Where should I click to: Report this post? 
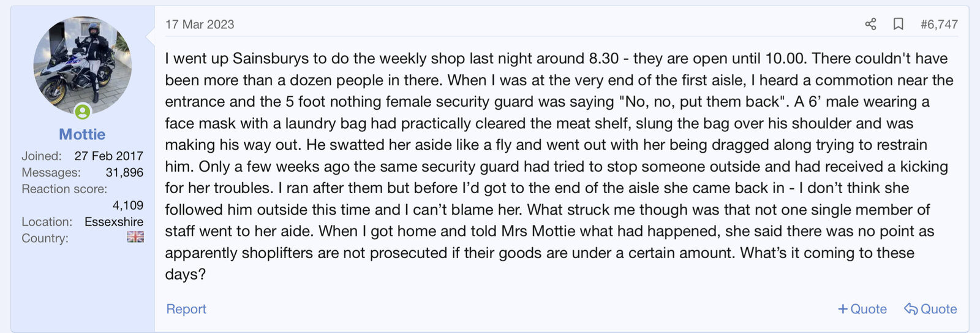(x=186, y=309)
